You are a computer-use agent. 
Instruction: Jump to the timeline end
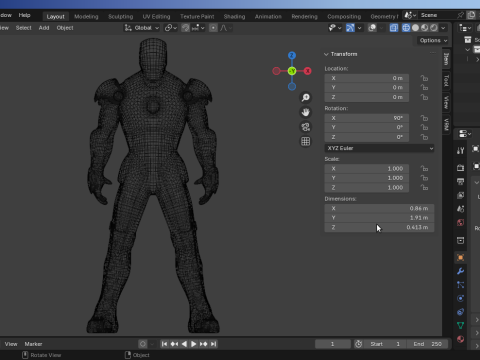point(214,344)
